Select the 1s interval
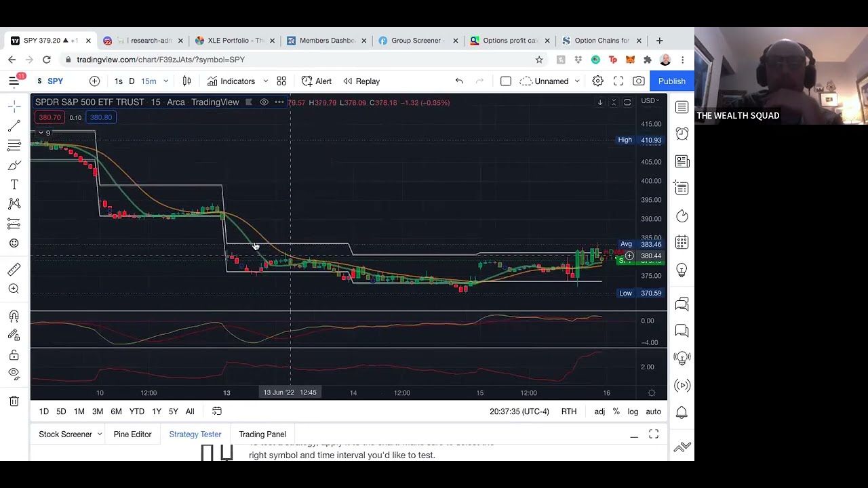The height and width of the screenshot is (488, 868). pos(119,81)
